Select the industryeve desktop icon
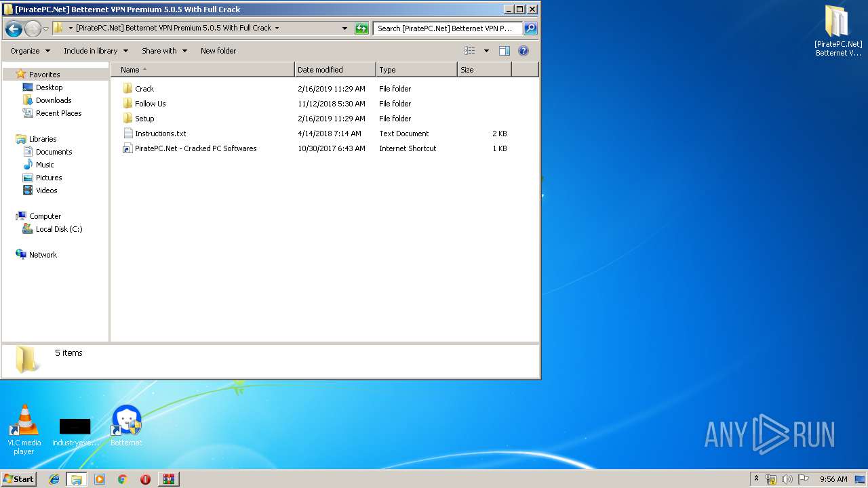Image resolution: width=868 pixels, height=488 pixels. coord(75,432)
